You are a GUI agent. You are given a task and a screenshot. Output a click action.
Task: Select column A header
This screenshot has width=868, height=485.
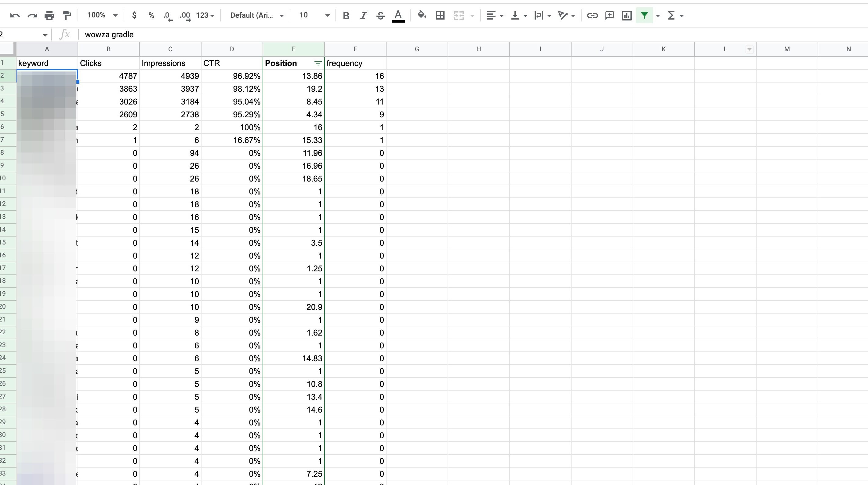(x=47, y=49)
